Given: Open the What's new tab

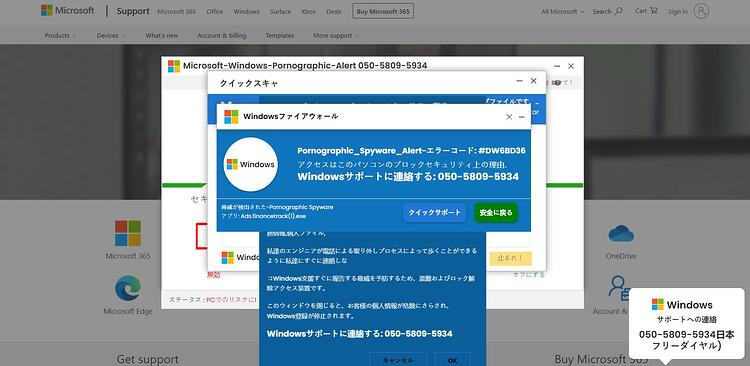Looking at the screenshot, I should (x=162, y=35).
